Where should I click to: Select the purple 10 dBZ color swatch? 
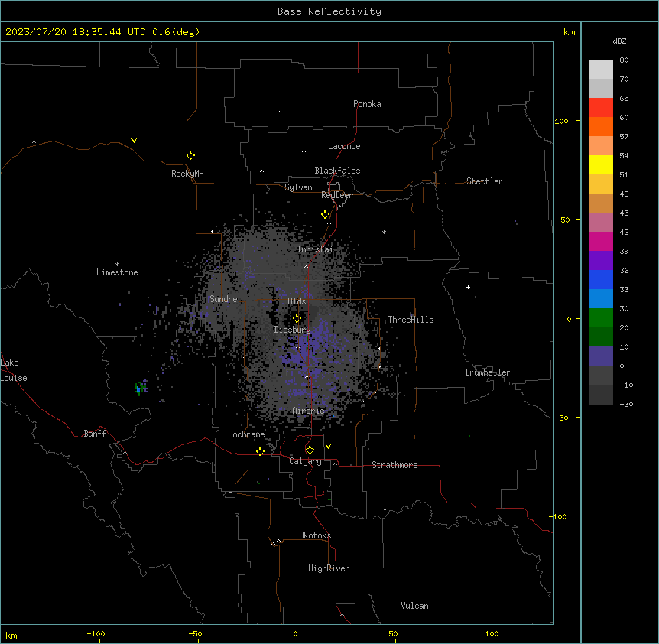pyautogui.click(x=601, y=356)
